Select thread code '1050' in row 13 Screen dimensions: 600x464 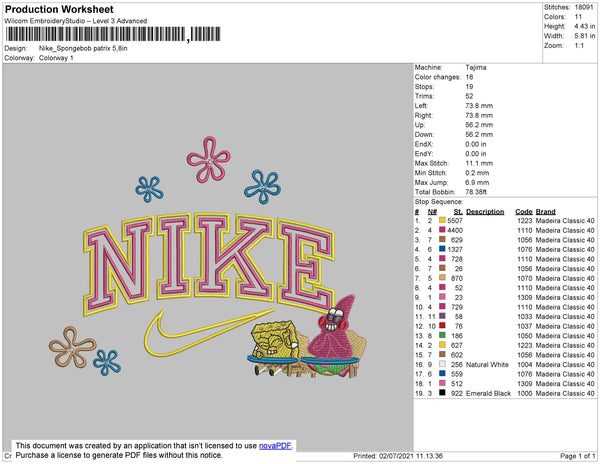525,335
